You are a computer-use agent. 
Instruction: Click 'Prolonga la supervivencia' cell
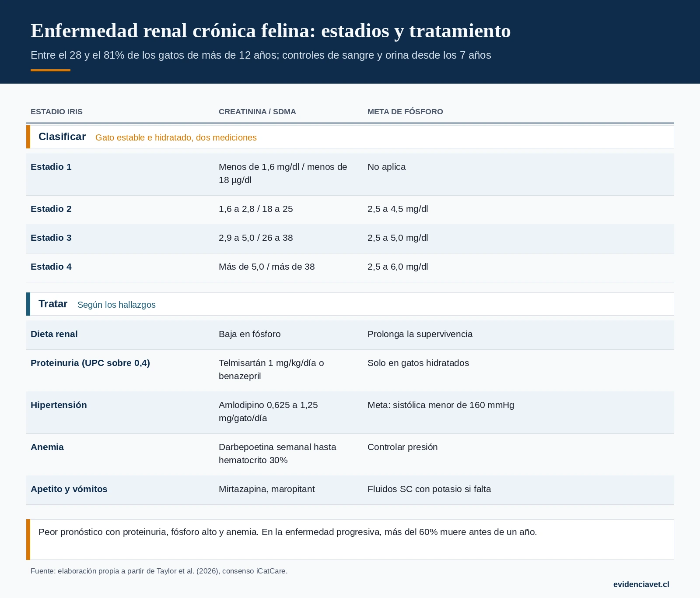click(420, 334)
